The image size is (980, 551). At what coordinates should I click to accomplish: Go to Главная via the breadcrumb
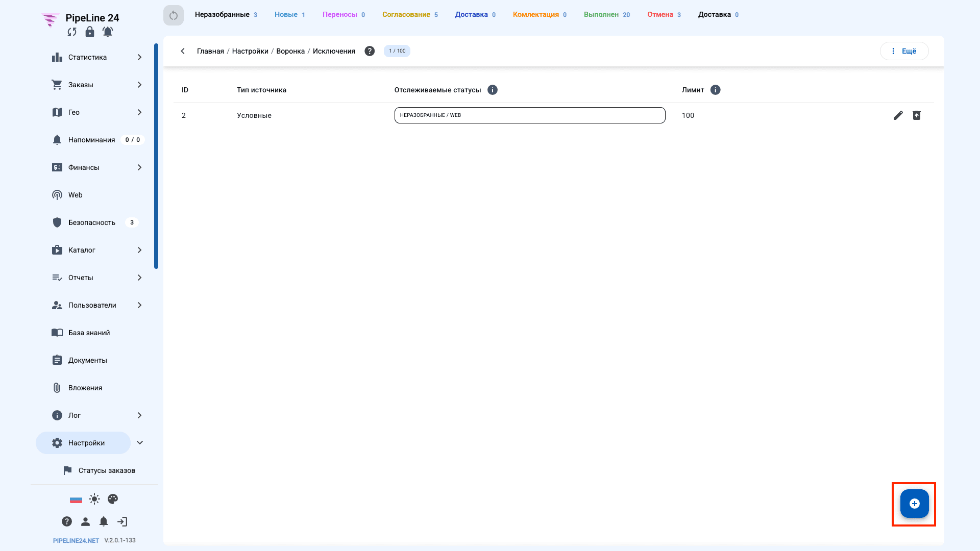click(210, 51)
